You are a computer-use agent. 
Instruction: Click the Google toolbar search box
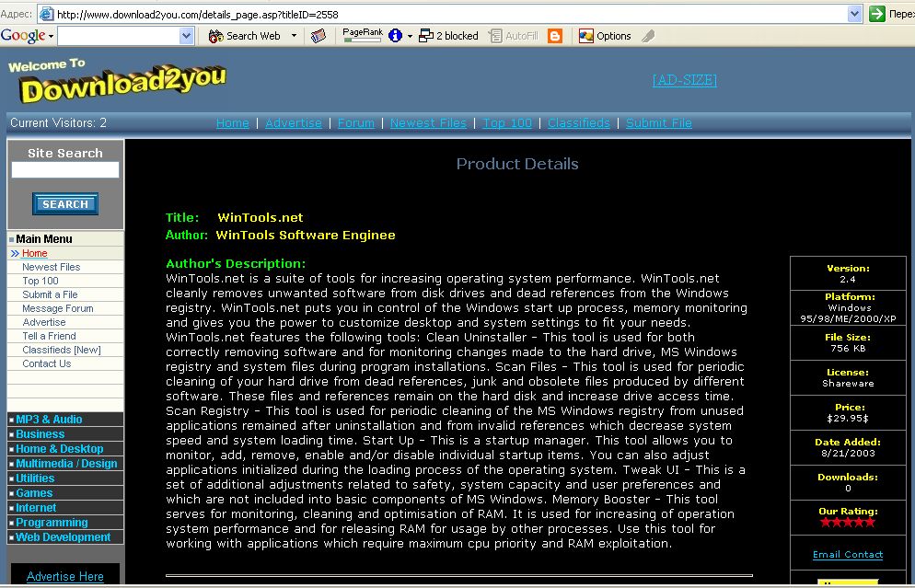click(119, 36)
